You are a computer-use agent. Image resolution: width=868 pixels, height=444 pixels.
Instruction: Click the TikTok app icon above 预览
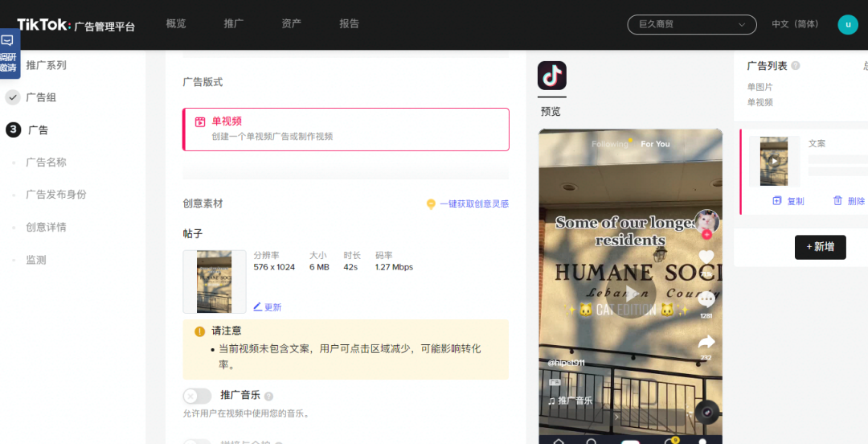pos(552,76)
